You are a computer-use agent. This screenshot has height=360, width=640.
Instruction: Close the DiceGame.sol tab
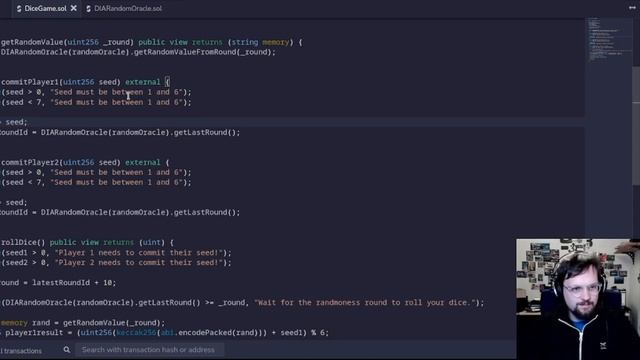73,8
